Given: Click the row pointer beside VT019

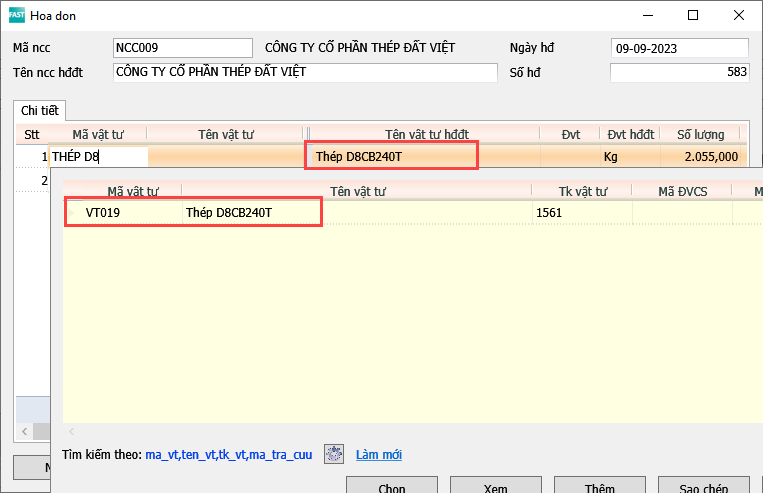Looking at the screenshot, I should tap(72, 213).
